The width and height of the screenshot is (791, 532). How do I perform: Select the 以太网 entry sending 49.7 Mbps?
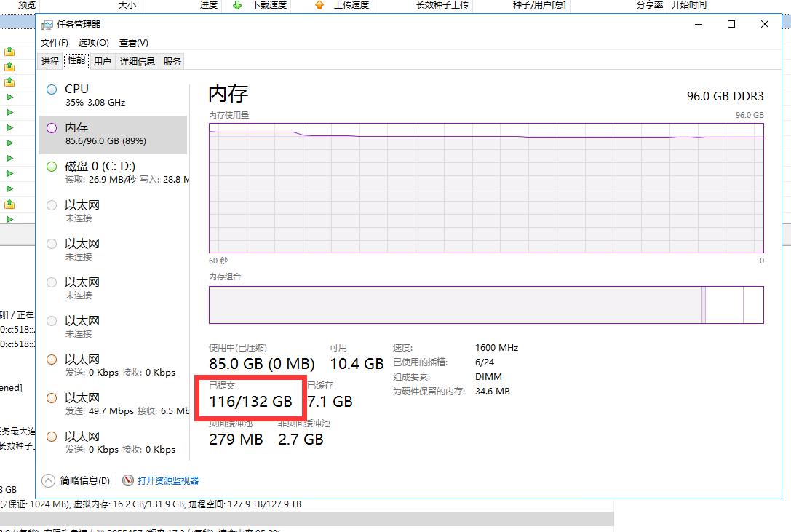tap(113, 405)
